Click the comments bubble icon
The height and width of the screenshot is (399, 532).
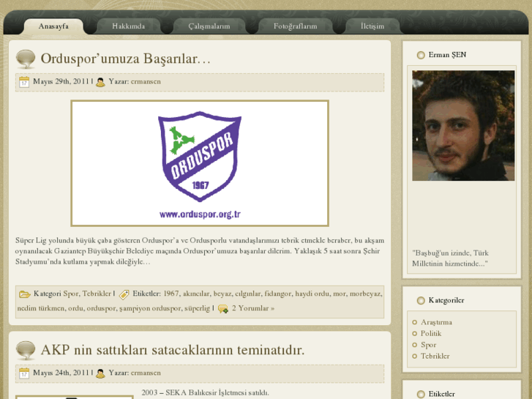pyautogui.click(x=223, y=309)
